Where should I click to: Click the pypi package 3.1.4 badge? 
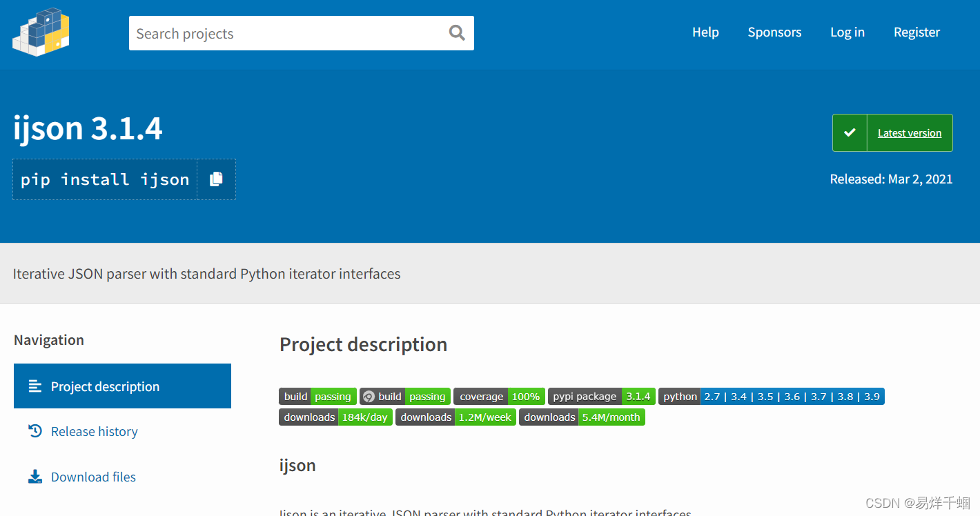602,396
